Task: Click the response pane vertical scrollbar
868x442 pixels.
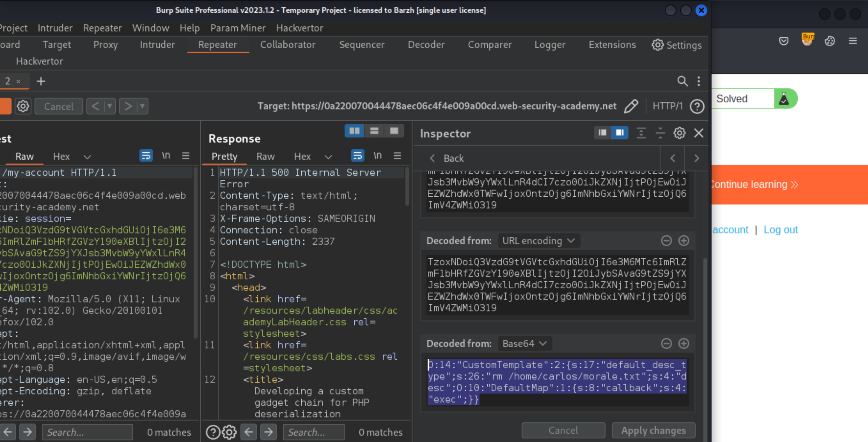Action: click(x=407, y=187)
